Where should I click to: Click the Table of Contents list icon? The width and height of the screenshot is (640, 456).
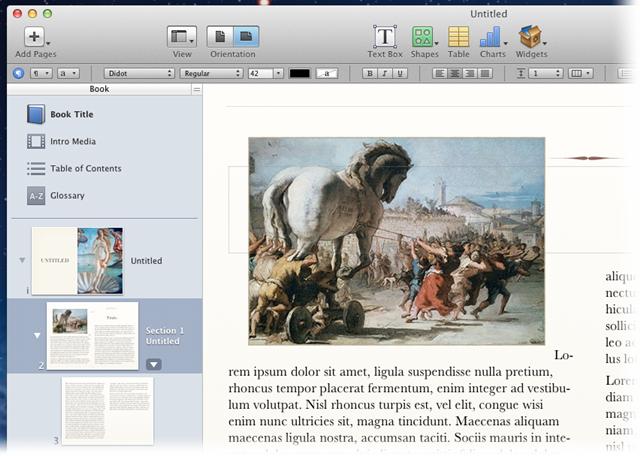36,168
